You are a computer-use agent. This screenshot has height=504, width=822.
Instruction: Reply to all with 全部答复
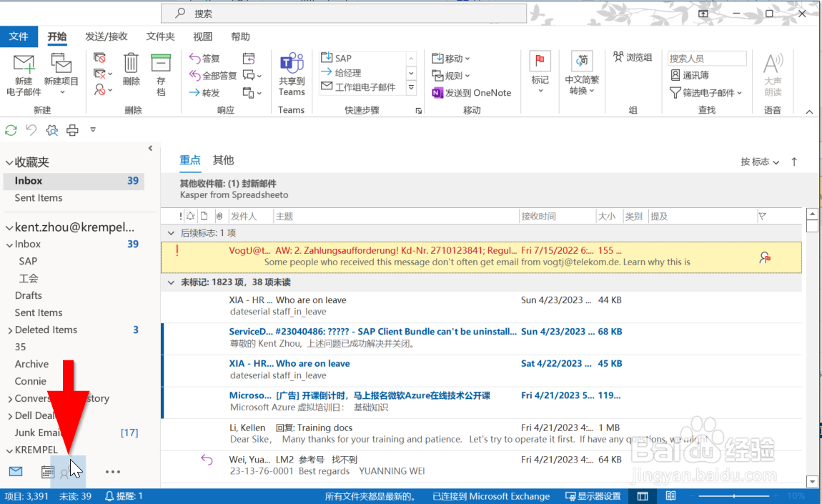click(x=213, y=76)
